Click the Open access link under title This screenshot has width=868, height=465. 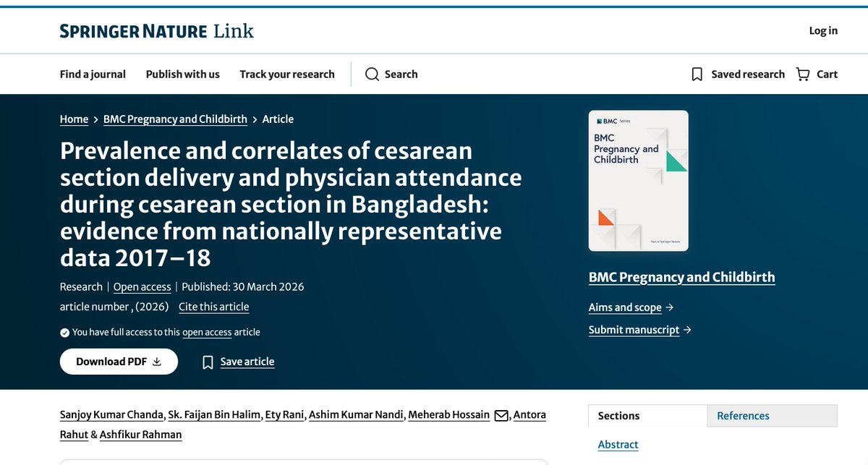[142, 287]
